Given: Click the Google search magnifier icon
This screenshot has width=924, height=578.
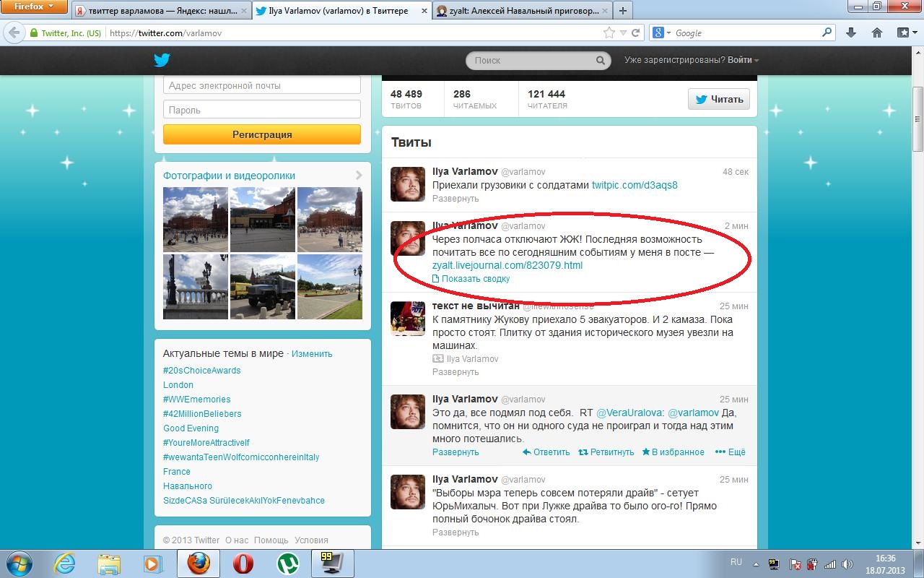Looking at the screenshot, I should click(x=827, y=33).
